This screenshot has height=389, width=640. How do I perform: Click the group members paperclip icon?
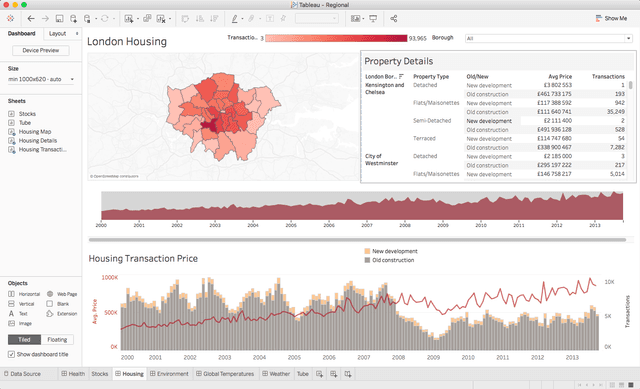point(251,18)
